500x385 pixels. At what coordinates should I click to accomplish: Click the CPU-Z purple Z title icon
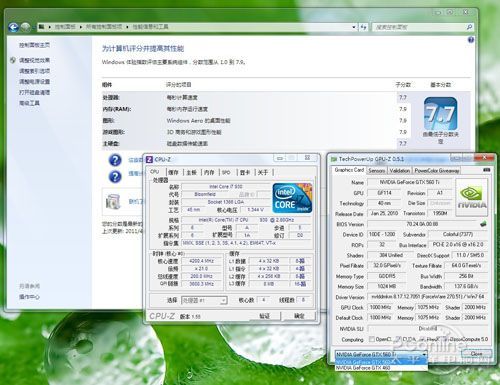click(x=149, y=160)
